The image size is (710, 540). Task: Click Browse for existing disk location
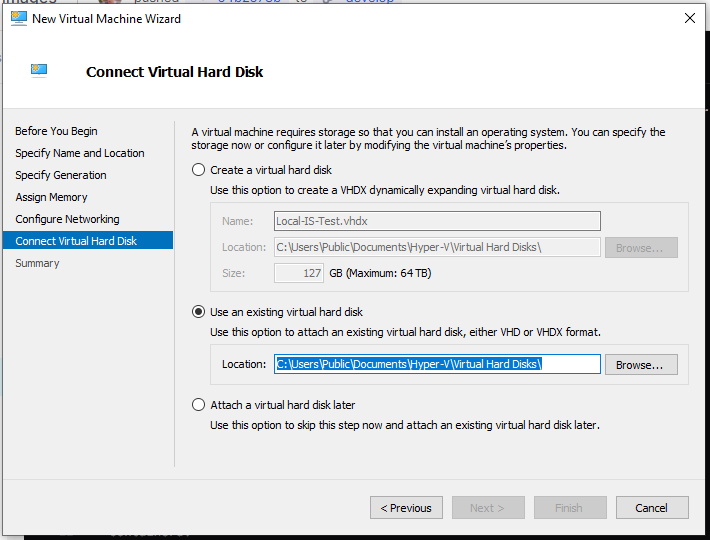pyautogui.click(x=641, y=364)
